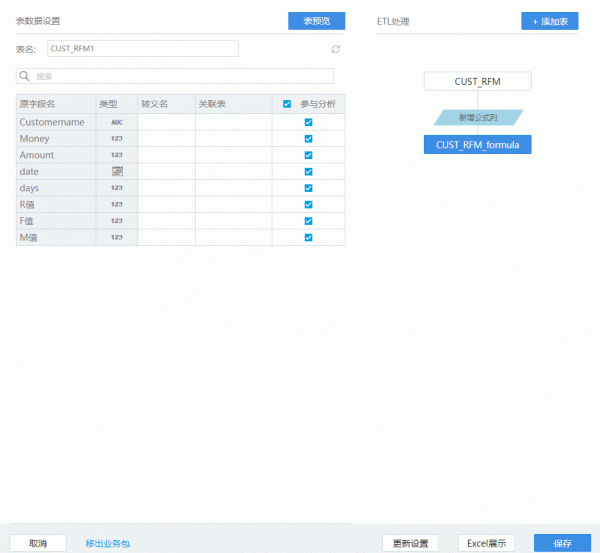Uncheck 参与分析 for M值 field

click(x=308, y=237)
